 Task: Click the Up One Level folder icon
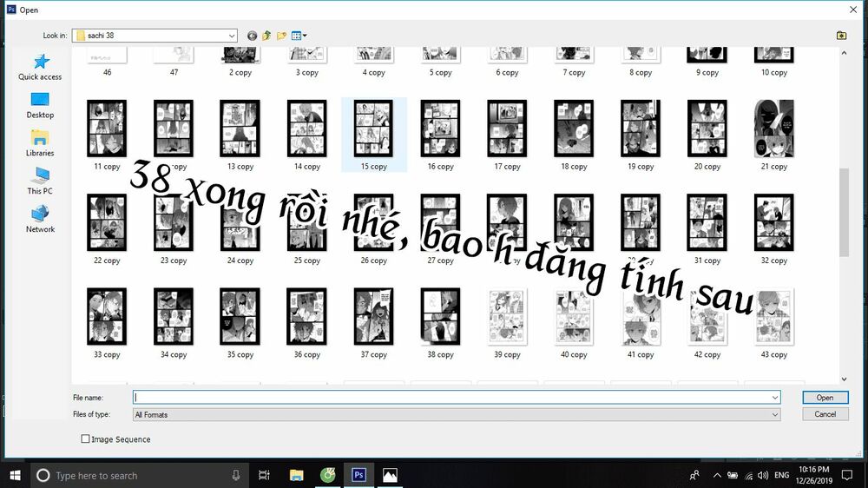point(266,36)
